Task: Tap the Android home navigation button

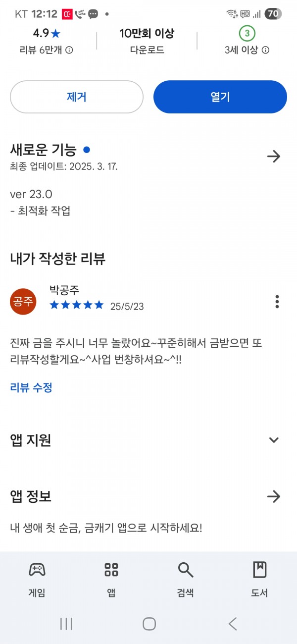Action: [149, 624]
